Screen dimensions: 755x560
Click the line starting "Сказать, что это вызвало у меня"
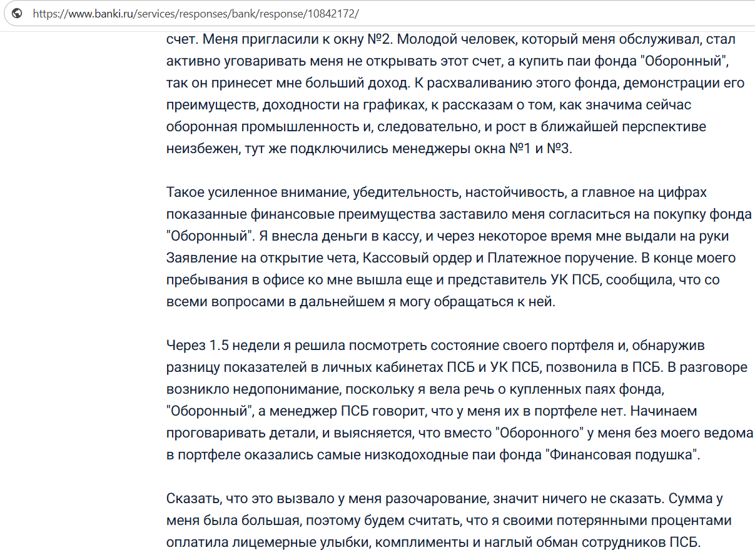click(x=445, y=499)
